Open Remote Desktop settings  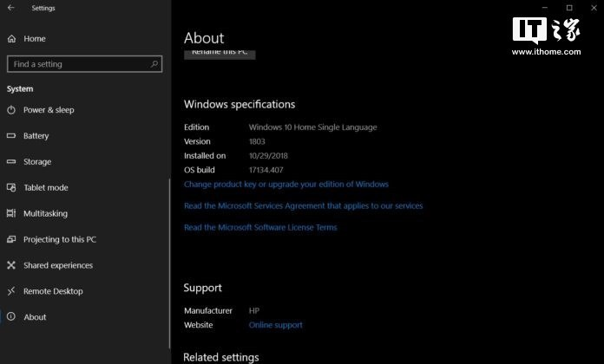(53, 291)
